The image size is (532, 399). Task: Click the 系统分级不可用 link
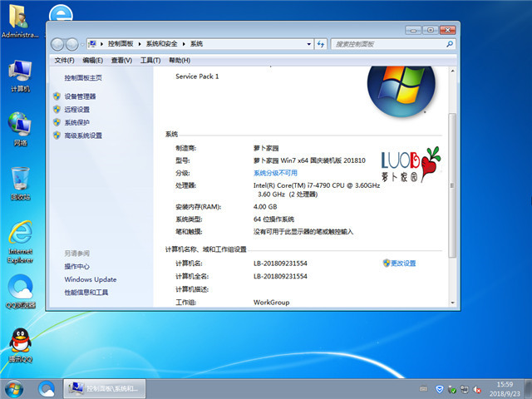275,173
